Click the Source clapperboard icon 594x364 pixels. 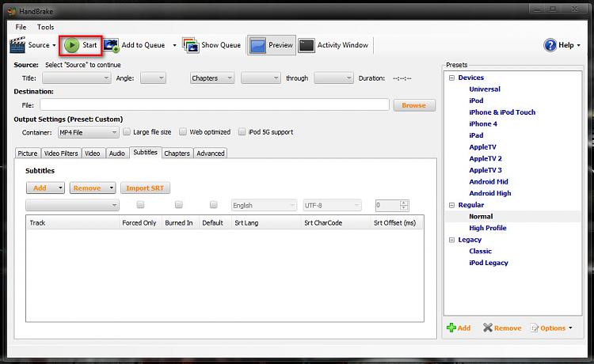(x=17, y=45)
